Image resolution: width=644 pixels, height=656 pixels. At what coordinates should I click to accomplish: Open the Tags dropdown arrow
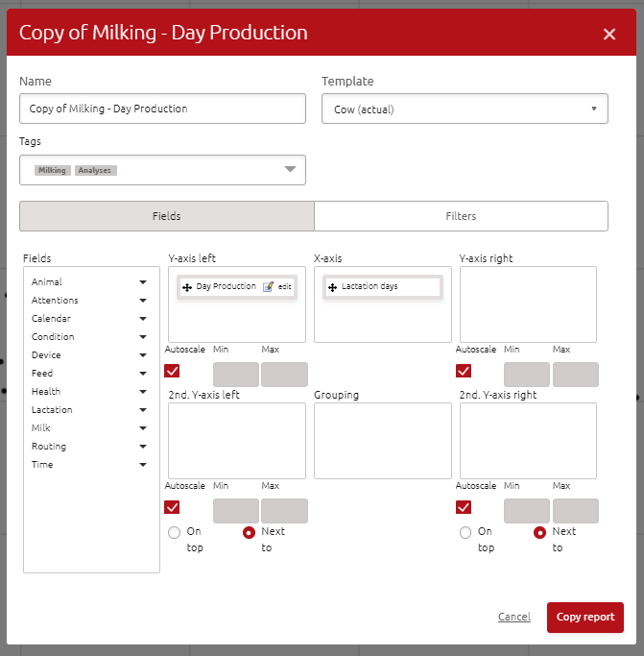click(290, 169)
